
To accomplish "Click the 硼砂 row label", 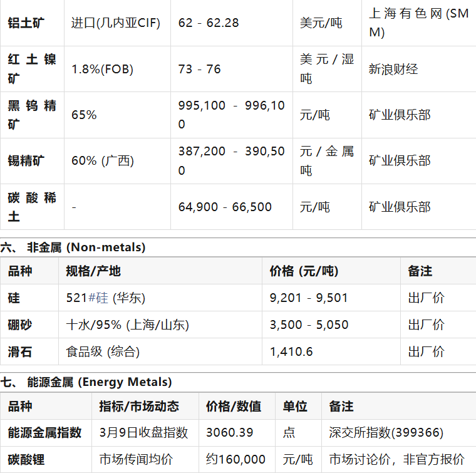I will point(20,325).
